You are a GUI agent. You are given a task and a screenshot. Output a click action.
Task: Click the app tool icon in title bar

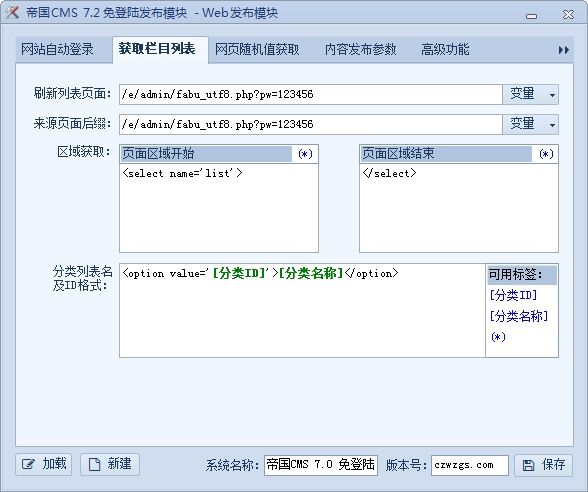click(12, 12)
